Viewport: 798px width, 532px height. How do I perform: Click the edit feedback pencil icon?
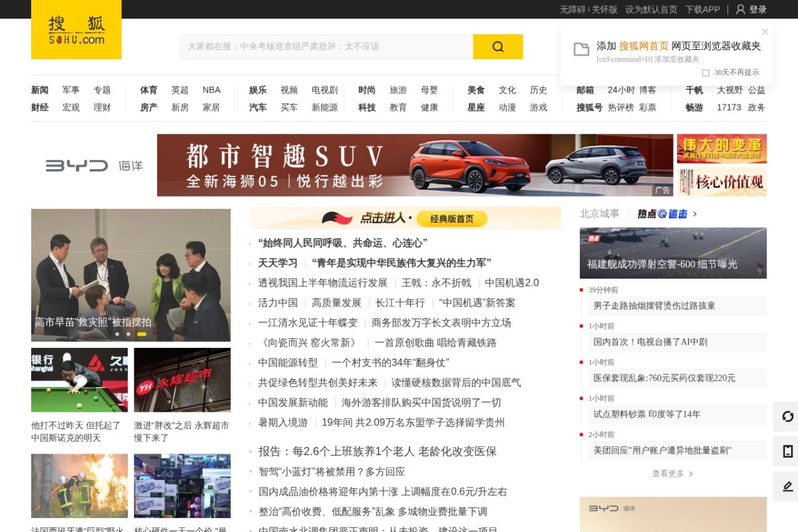[x=788, y=487]
